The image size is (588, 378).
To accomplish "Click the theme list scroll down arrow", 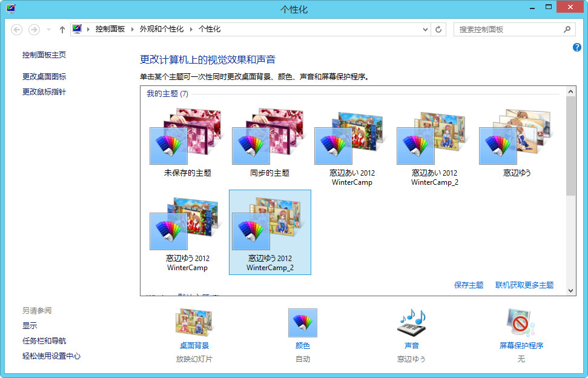I will tap(571, 291).
